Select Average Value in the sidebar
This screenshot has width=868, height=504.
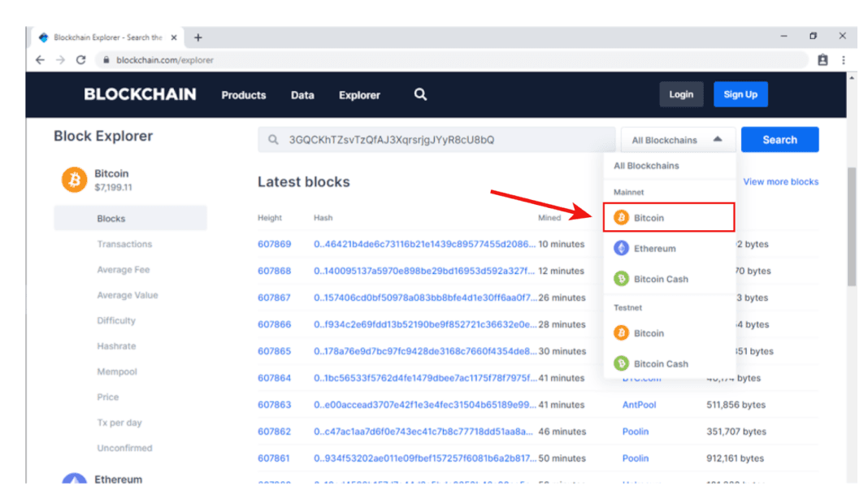128,295
